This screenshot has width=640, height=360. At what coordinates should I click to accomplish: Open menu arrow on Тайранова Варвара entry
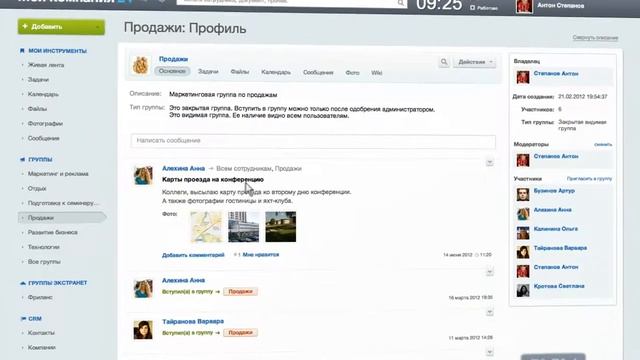[490, 313]
